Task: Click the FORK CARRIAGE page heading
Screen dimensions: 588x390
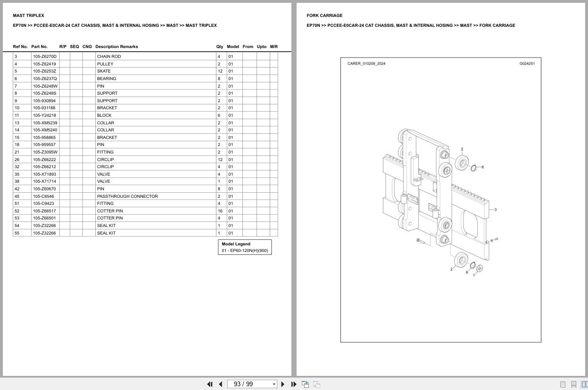Action: click(324, 16)
